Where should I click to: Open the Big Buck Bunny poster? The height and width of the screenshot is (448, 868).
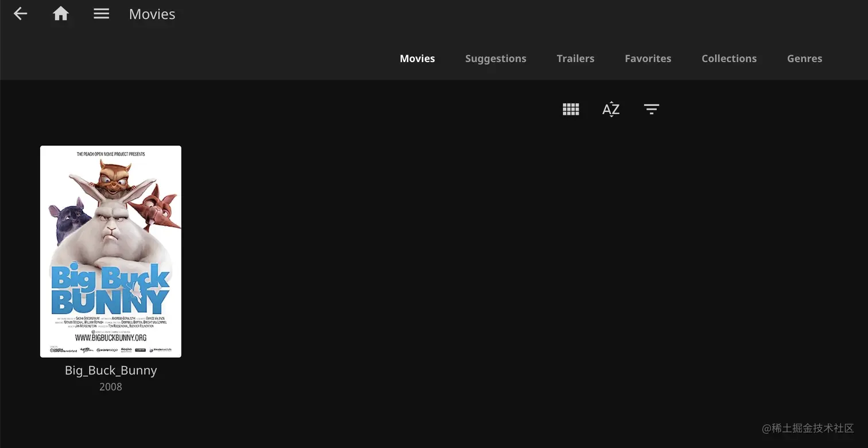click(x=111, y=252)
